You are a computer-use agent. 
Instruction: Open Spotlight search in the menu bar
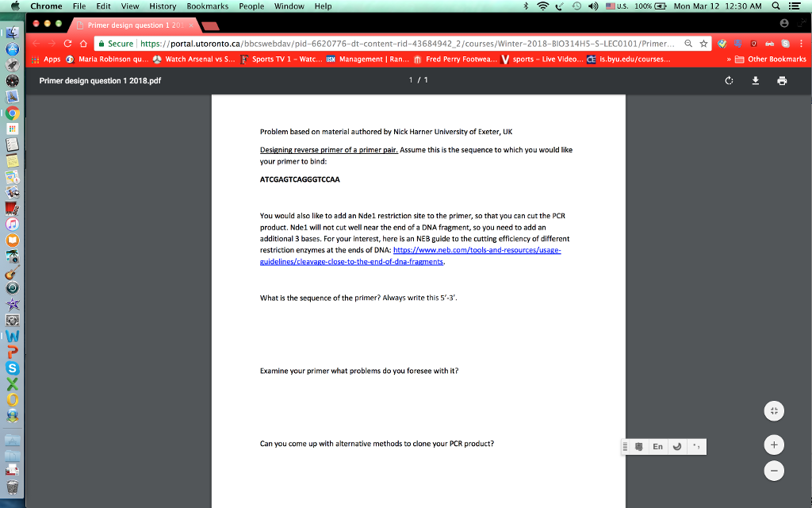[x=775, y=6]
